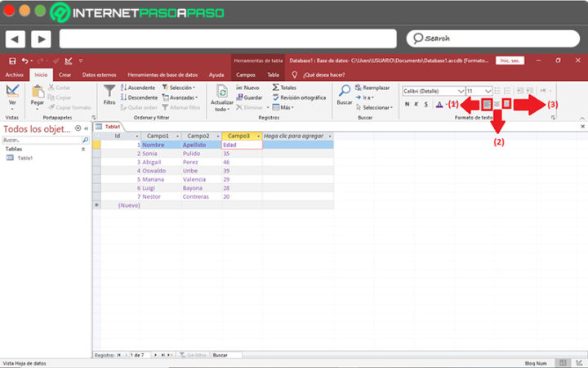This screenshot has width=588, height=368.
Task: Click the Save icon in quick access toolbar
Action: pyautogui.click(x=12, y=61)
